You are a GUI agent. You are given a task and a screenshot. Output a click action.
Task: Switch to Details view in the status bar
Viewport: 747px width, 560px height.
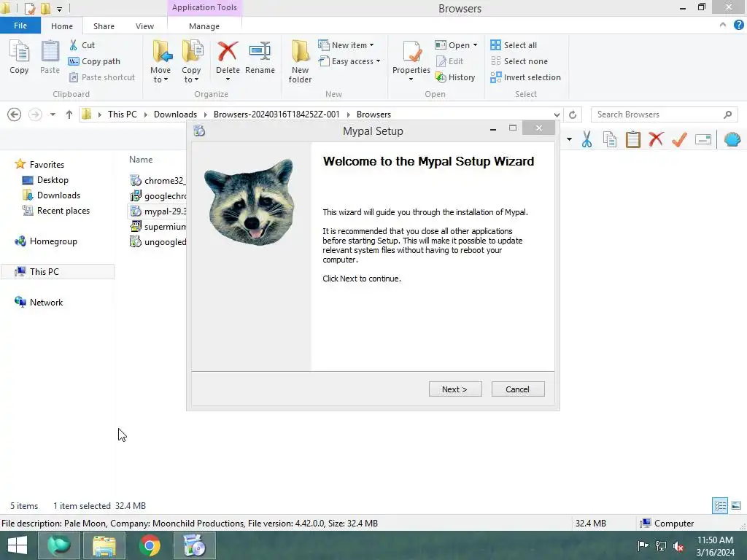click(x=720, y=506)
